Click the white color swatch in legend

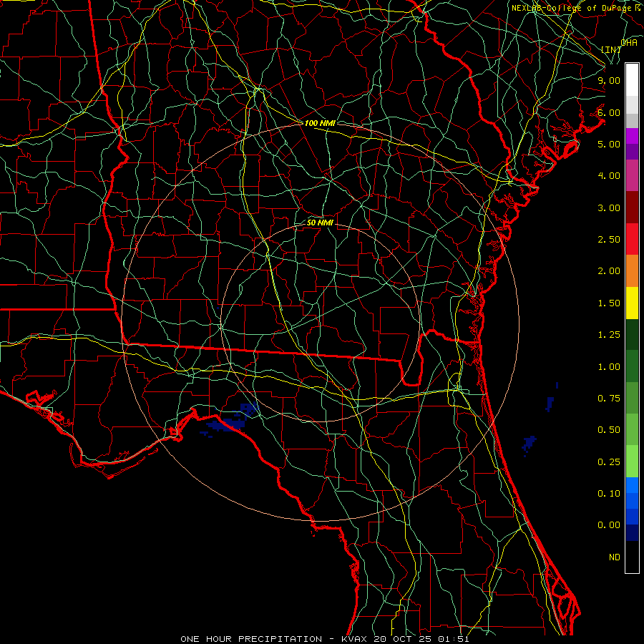[x=632, y=80]
